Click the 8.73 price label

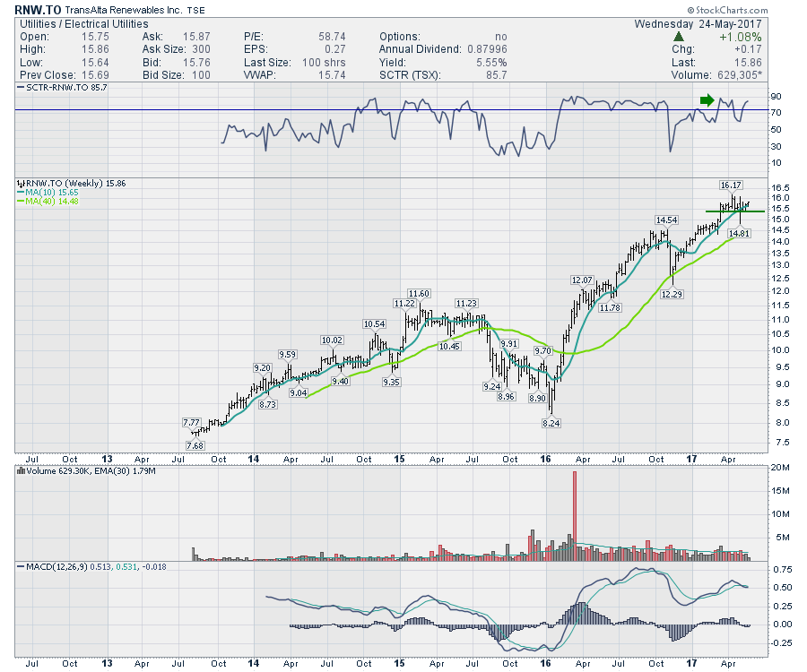point(267,405)
